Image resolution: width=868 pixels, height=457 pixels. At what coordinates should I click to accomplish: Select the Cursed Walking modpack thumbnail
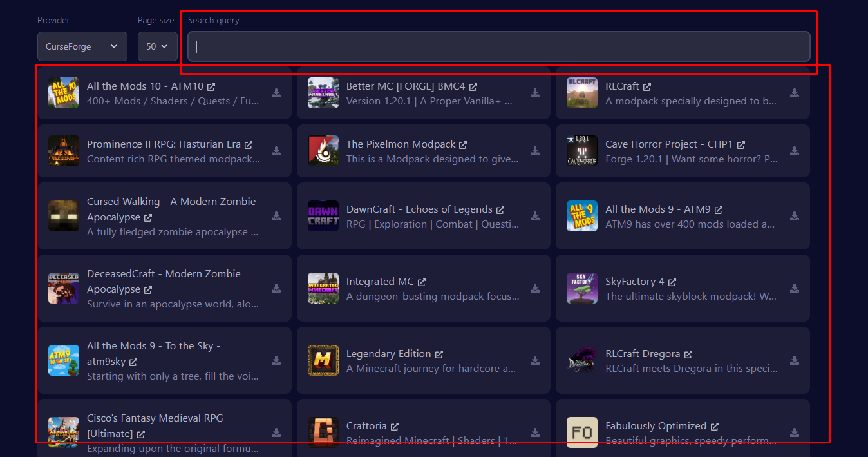tap(64, 216)
